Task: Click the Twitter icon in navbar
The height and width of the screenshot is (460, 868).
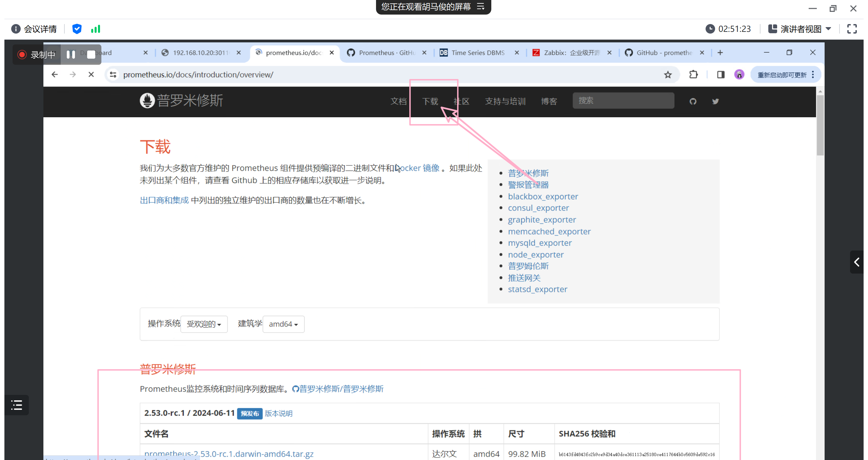Action: pyautogui.click(x=715, y=101)
